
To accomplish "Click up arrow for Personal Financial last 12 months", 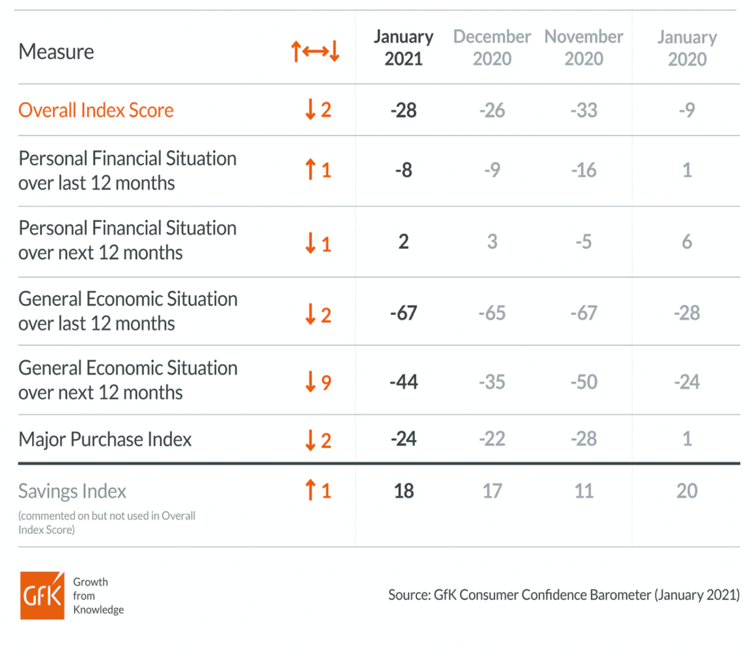I will coord(311,170).
